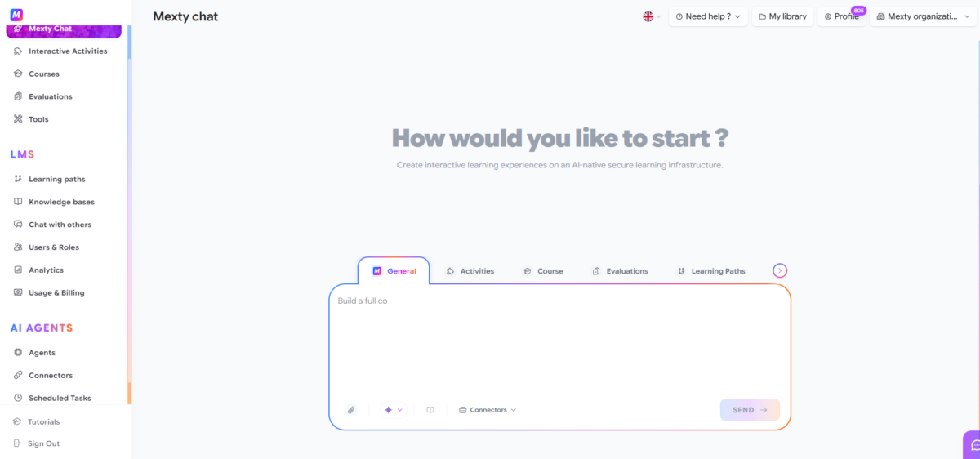This screenshot has height=459, width=980.
Task: Click the Mexty logo in the sidebar
Action: tap(16, 14)
